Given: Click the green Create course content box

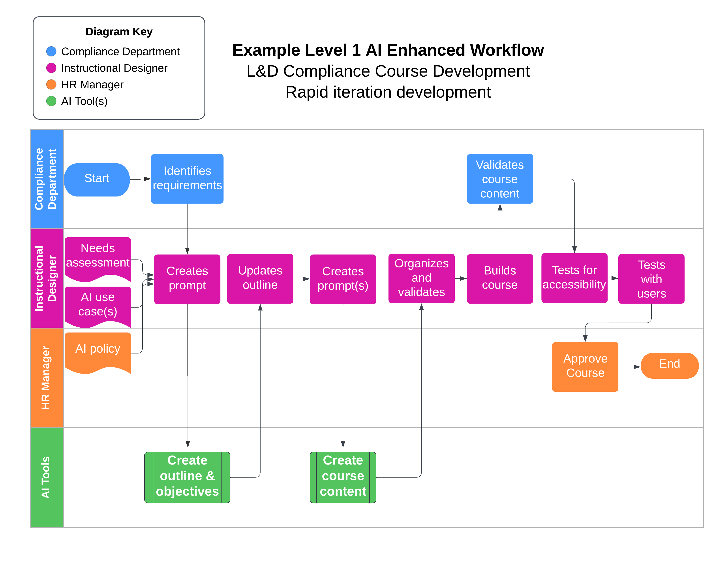Looking at the screenshot, I should (343, 477).
